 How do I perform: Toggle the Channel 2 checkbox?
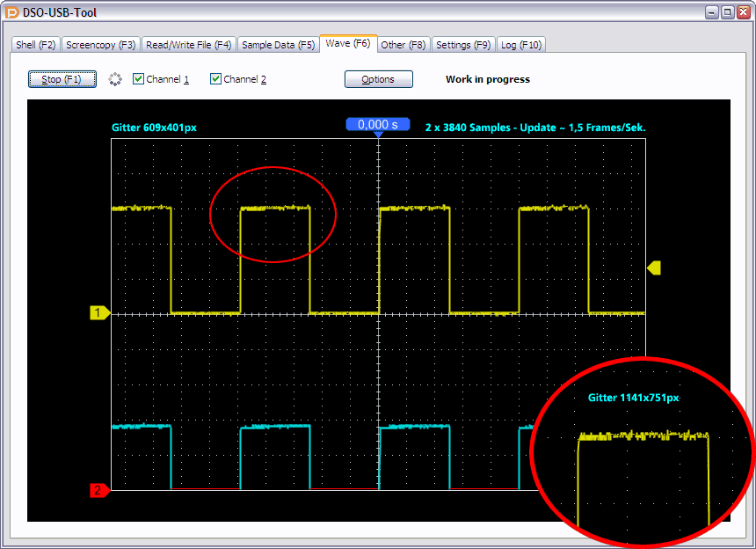(215, 78)
